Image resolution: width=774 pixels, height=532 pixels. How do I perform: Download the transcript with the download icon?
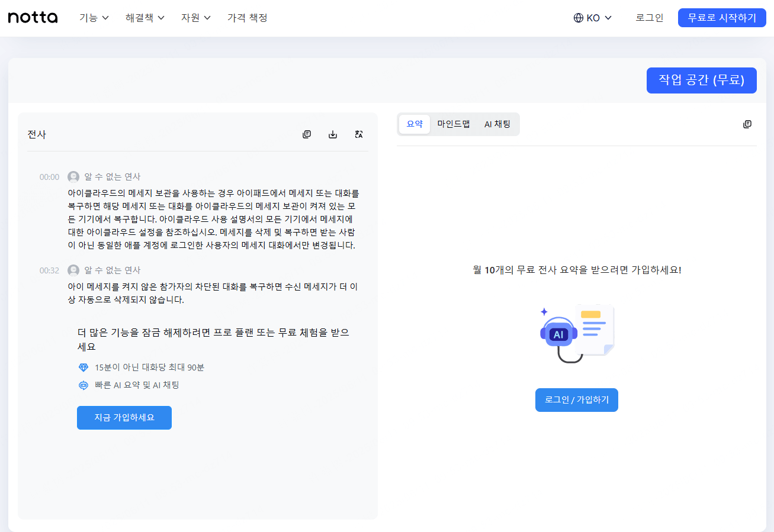[x=332, y=134]
